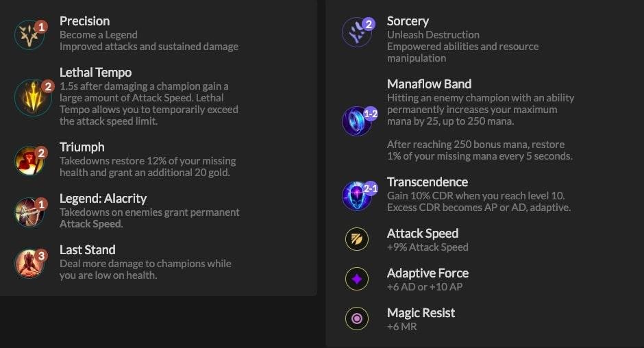Select the Manaflow Band rune icon

[x=357, y=121]
